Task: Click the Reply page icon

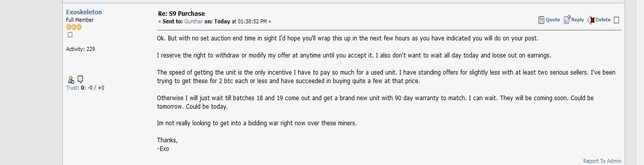Action: (567, 20)
